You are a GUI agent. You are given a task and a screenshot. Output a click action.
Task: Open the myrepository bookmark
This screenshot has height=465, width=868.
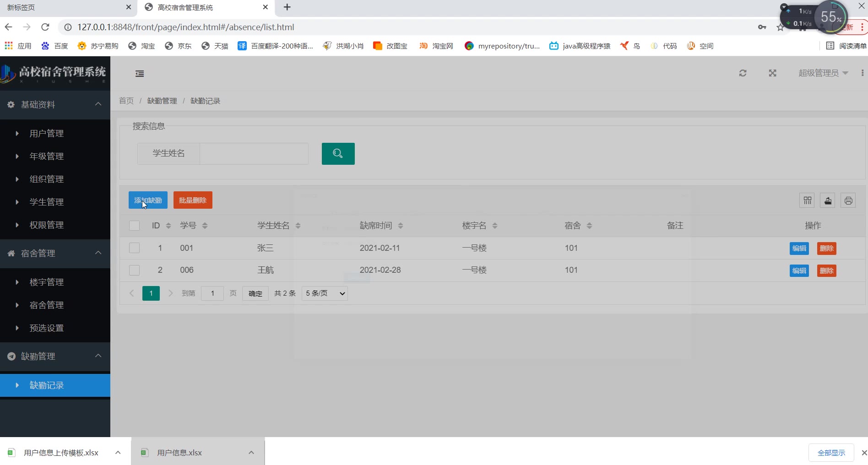coord(502,46)
